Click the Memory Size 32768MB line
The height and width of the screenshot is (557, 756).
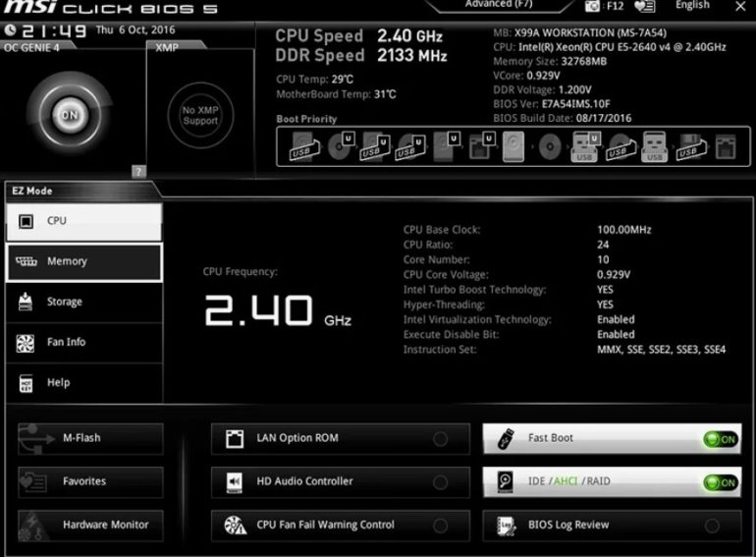(x=550, y=62)
